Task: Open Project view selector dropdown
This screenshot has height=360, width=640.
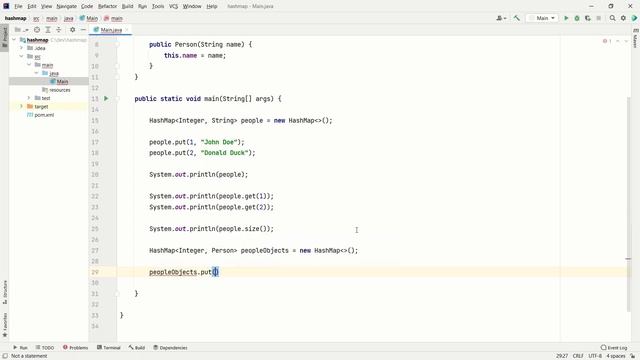Action: pyautogui.click(x=22, y=30)
